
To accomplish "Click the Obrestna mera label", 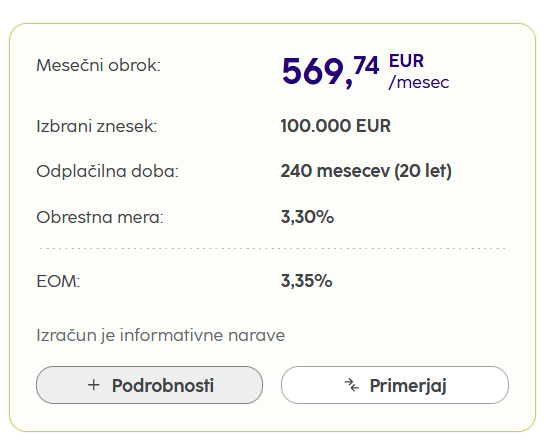I will [100, 217].
